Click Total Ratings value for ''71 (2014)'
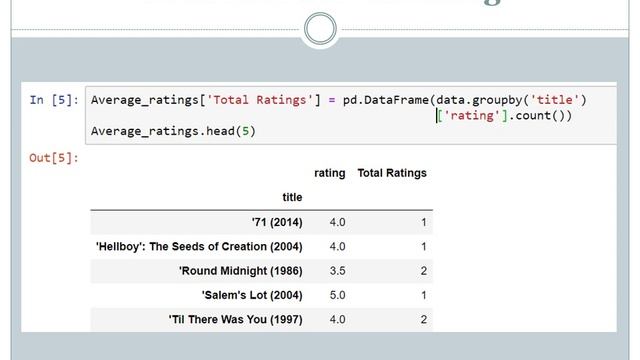640x360 pixels. point(424,222)
